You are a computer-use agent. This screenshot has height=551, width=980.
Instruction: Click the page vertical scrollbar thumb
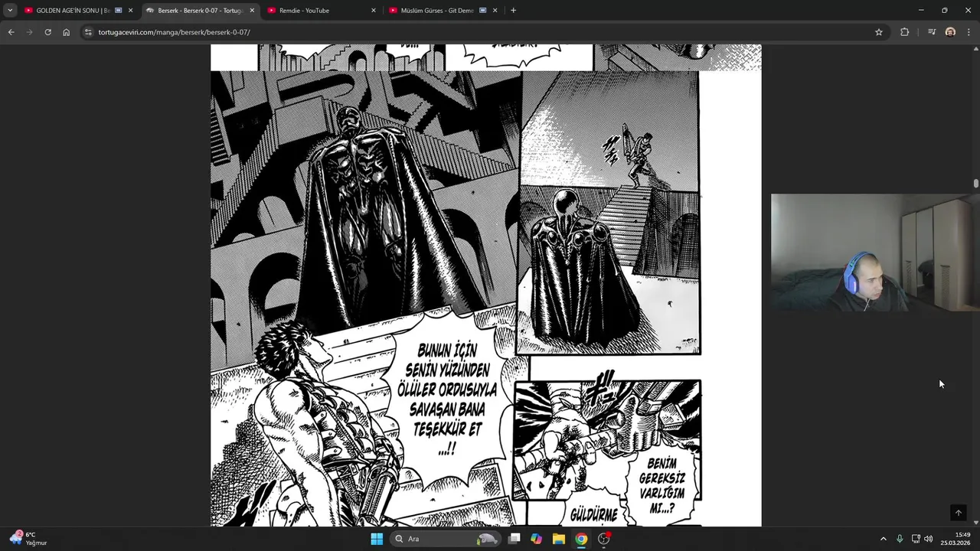[x=976, y=184]
